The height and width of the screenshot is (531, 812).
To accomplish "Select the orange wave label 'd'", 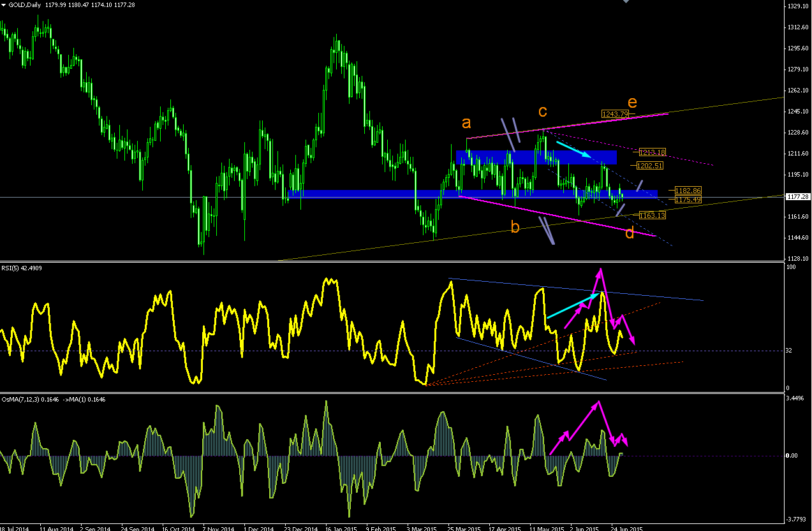I will pos(630,233).
